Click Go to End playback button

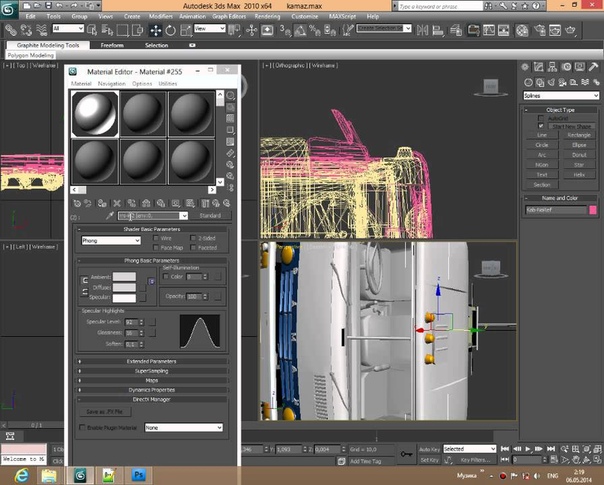(551, 449)
